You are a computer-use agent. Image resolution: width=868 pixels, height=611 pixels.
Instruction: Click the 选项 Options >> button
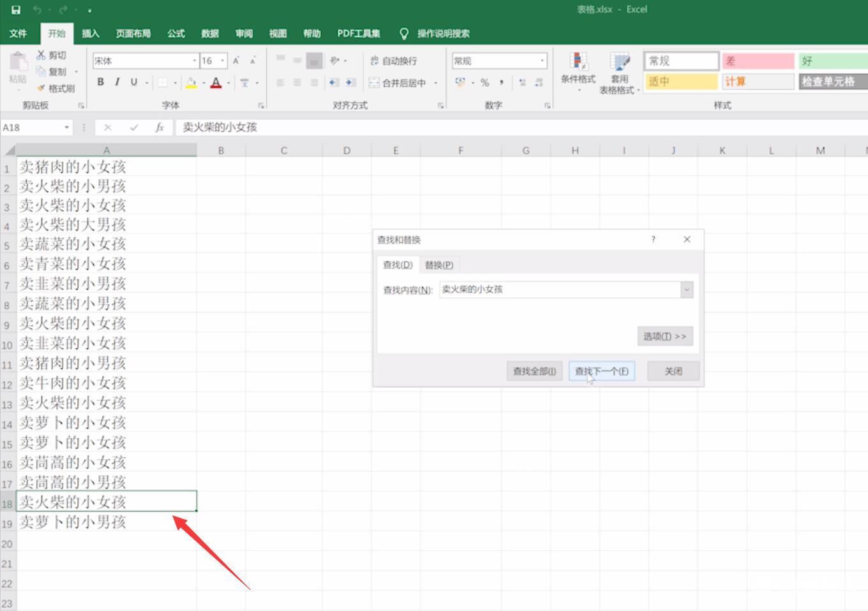pyautogui.click(x=664, y=336)
